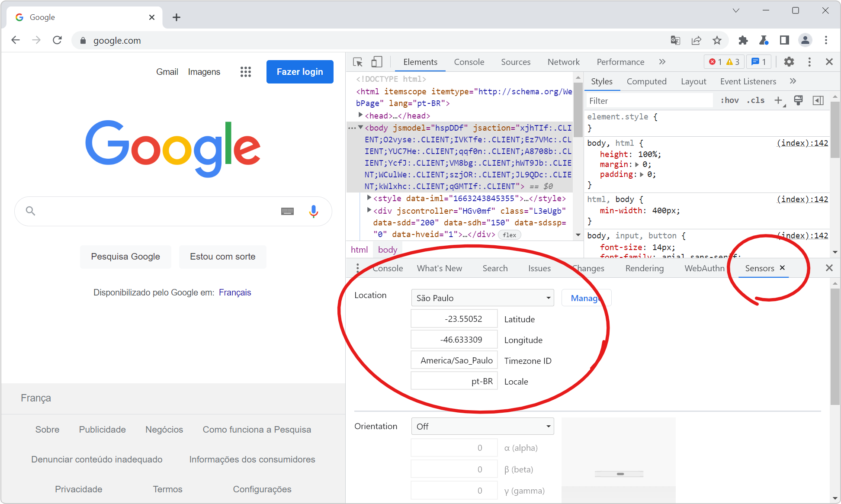Toggle computed styles sidebar icon
The width and height of the screenshot is (841, 504).
[x=818, y=100]
